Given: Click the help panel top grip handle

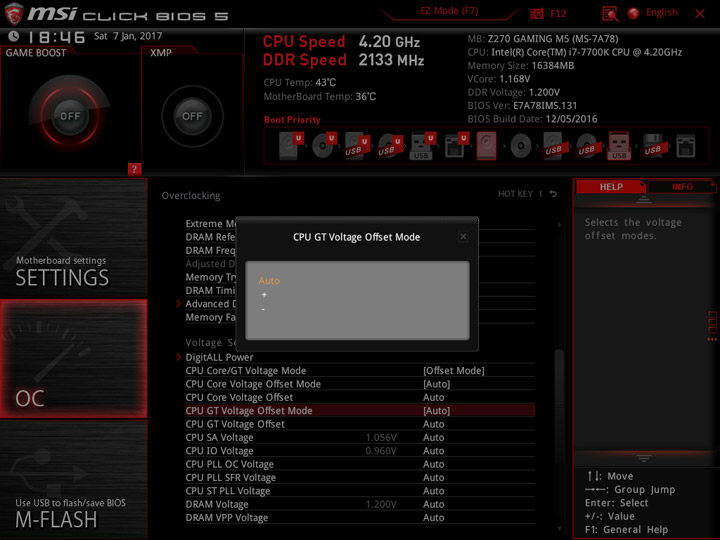Looking at the screenshot, I should click(x=644, y=199).
